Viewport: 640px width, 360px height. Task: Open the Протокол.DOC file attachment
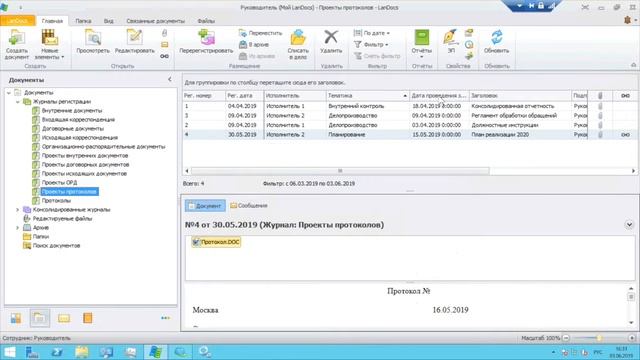216,242
